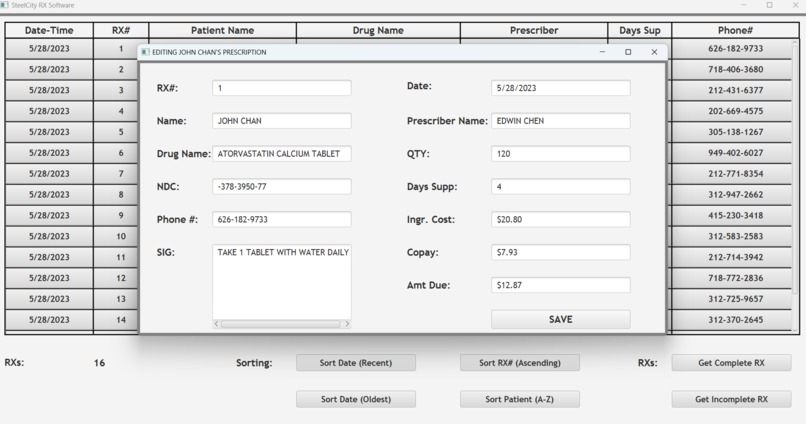Click the Days Supp input field
The image size is (806, 424).
point(561,187)
